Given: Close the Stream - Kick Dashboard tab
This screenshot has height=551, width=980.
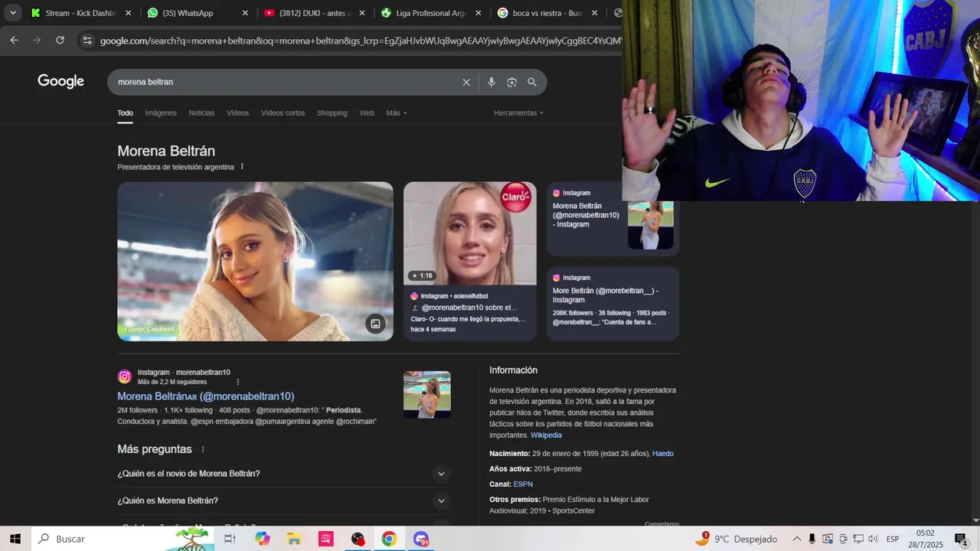Looking at the screenshot, I should point(128,13).
